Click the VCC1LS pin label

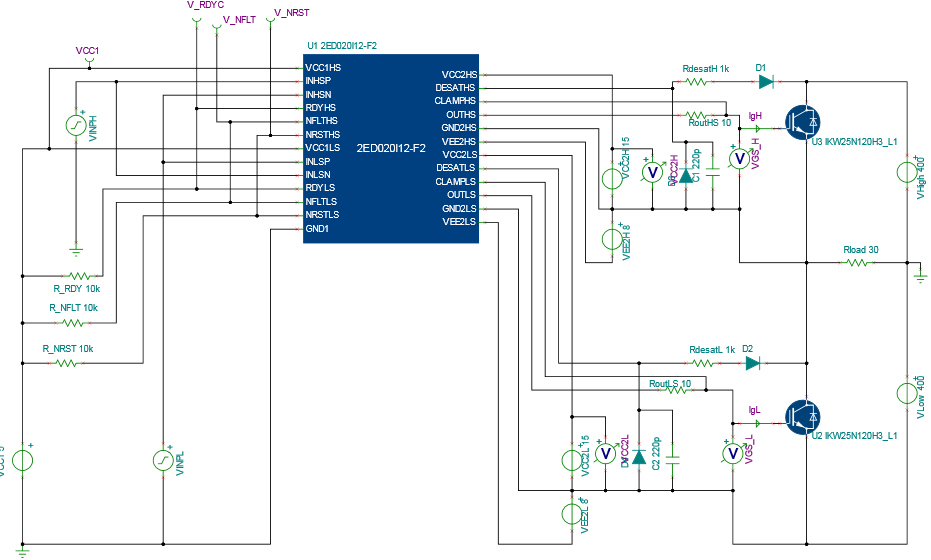[x=322, y=148]
